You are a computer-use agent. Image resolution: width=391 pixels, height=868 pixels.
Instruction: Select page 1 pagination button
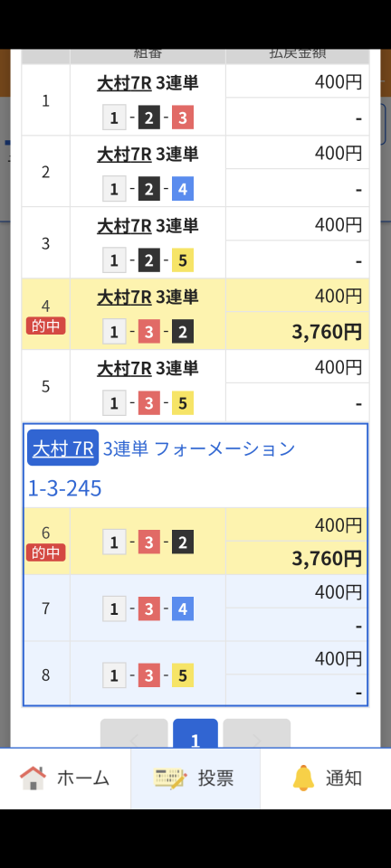point(195,733)
